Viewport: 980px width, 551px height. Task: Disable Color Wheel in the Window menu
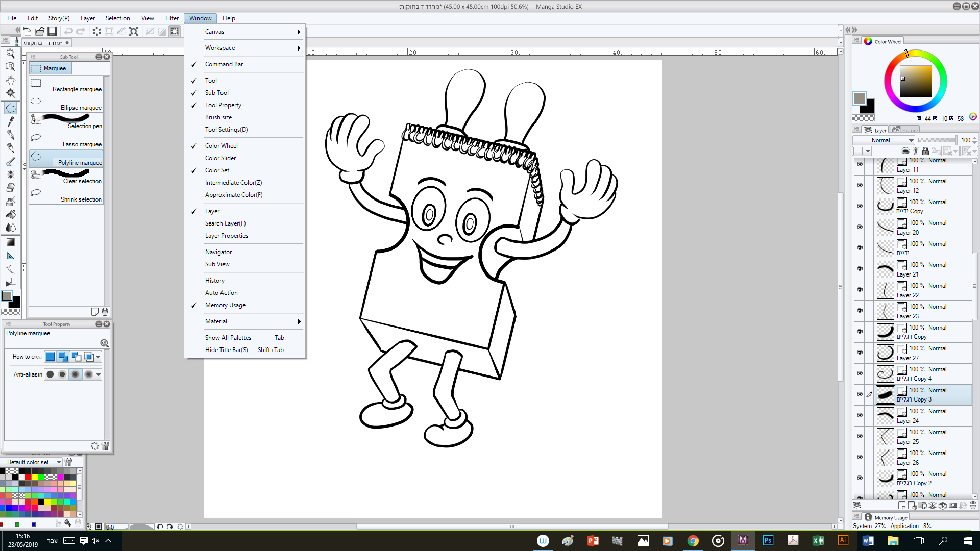pyautogui.click(x=222, y=145)
